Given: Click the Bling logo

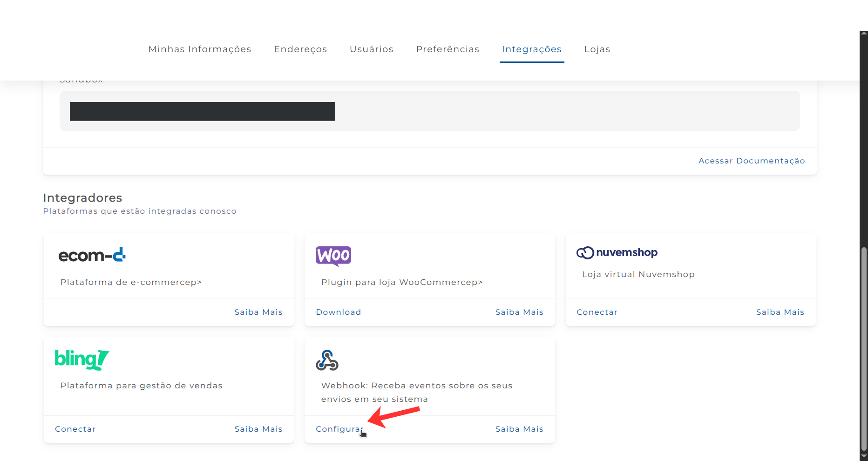Looking at the screenshot, I should [x=82, y=359].
